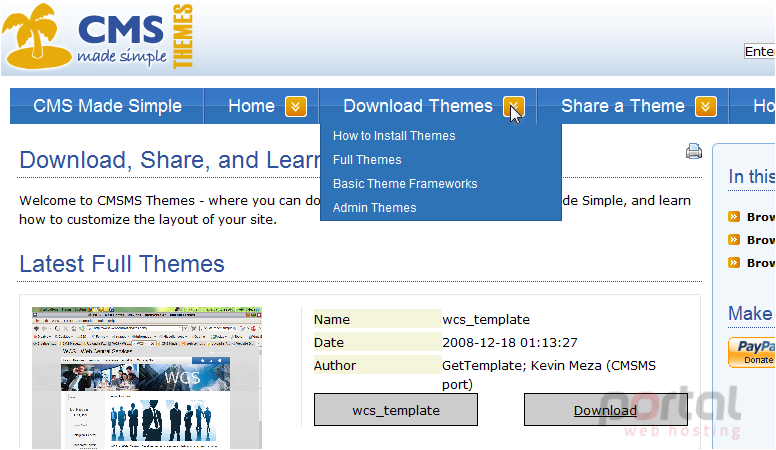This screenshot has height=450, width=776.
Task: Click the wcs_template name value
Action: tap(486, 320)
